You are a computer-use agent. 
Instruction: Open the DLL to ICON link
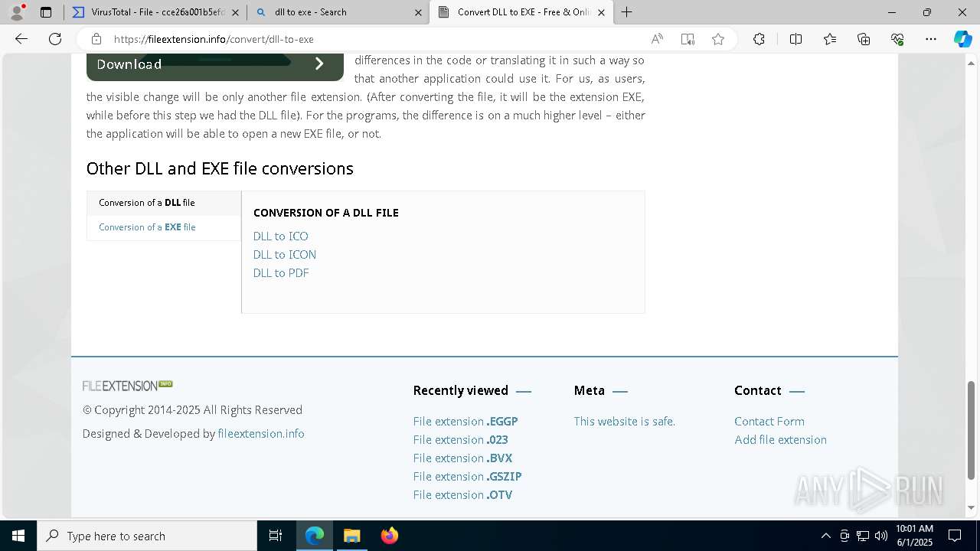285,255
